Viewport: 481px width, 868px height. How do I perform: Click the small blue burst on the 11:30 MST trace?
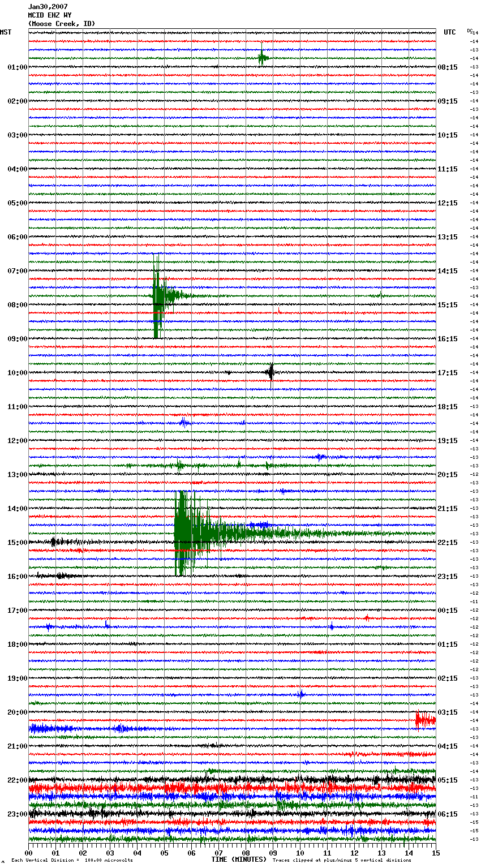pyautogui.click(x=184, y=422)
